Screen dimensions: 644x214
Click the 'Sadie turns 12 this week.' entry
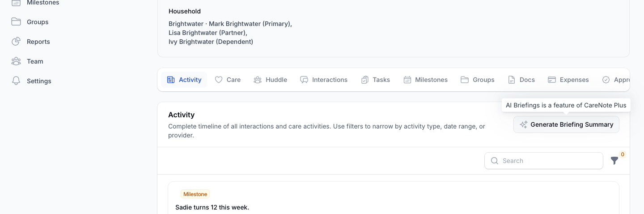(x=212, y=207)
